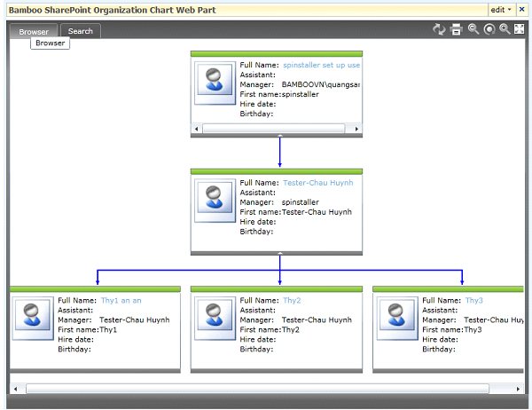The height and width of the screenshot is (410, 532).
Task: Collapse the node under spinstaller's card
Action: tap(280, 136)
